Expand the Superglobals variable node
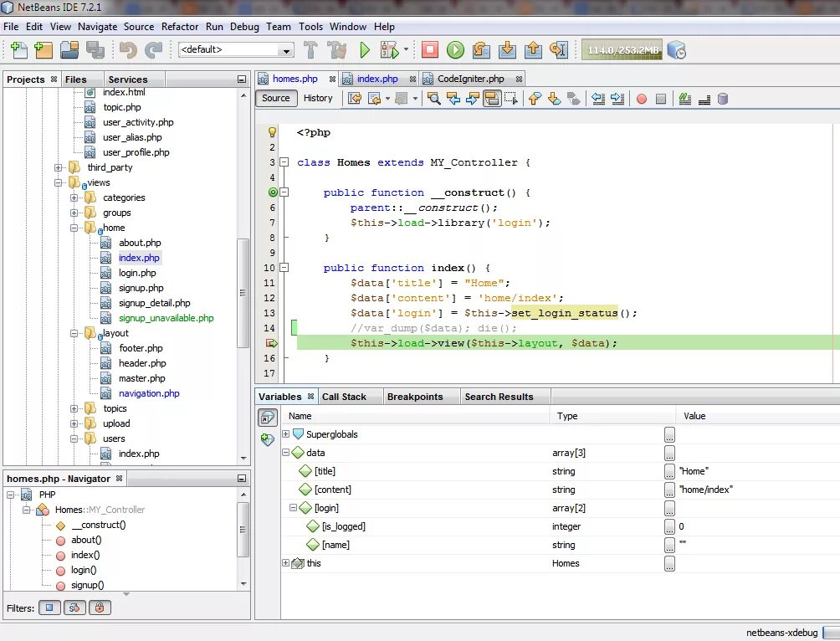The image size is (840, 641). pyautogui.click(x=286, y=434)
